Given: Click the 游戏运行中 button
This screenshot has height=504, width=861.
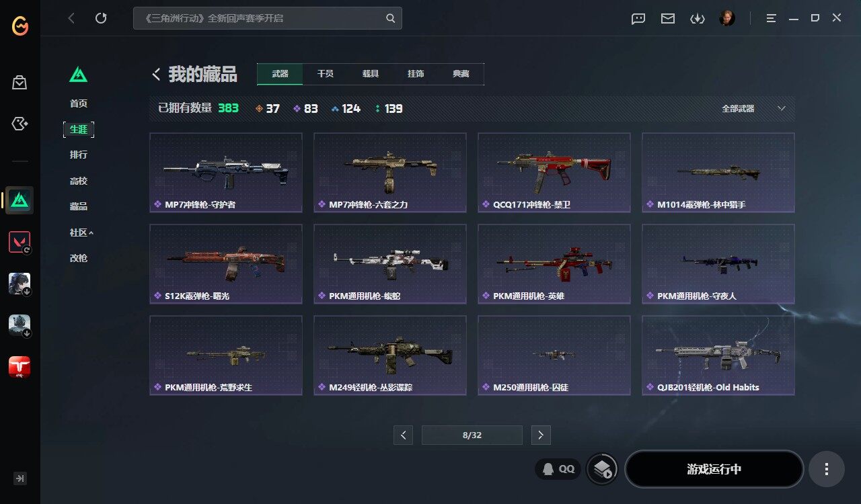Looking at the screenshot, I should [x=714, y=469].
